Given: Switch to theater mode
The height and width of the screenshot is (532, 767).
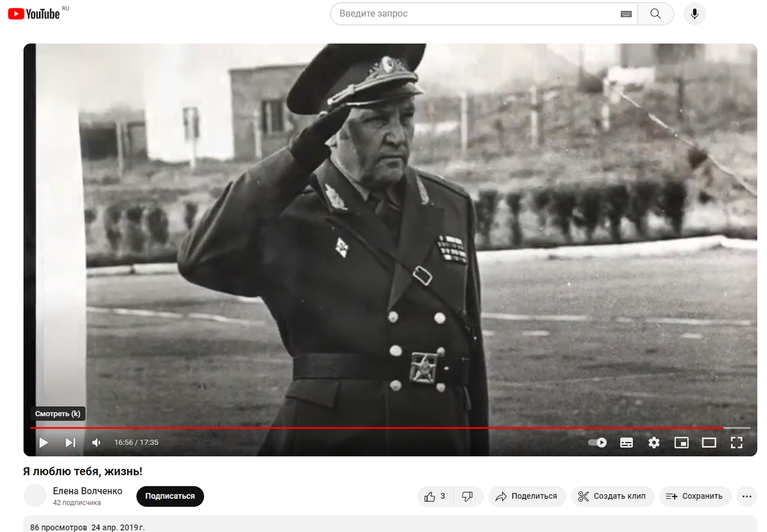Looking at the screenshot, I should (x=709, y=442).
